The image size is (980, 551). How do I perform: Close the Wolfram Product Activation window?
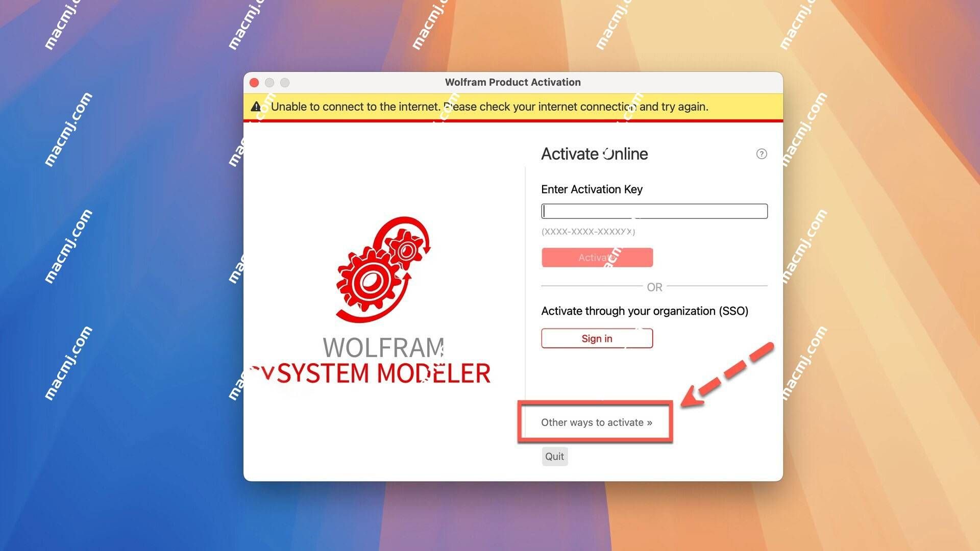(254, 83)
